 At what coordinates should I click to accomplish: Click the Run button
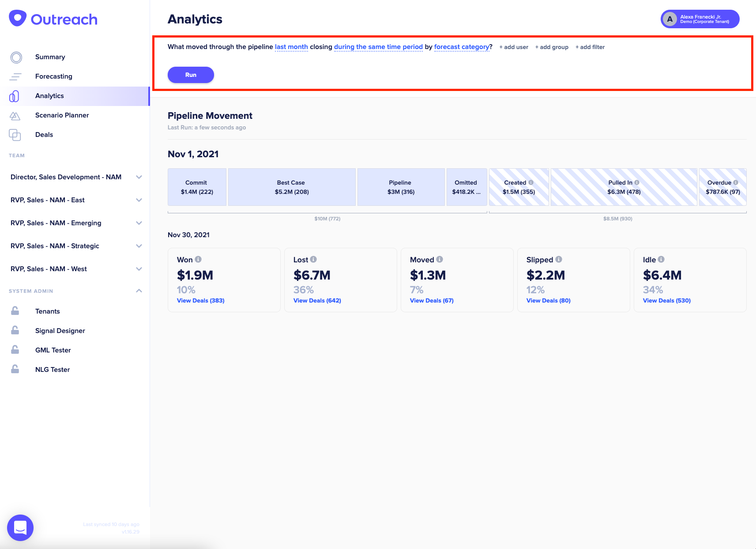coord(191,75)
